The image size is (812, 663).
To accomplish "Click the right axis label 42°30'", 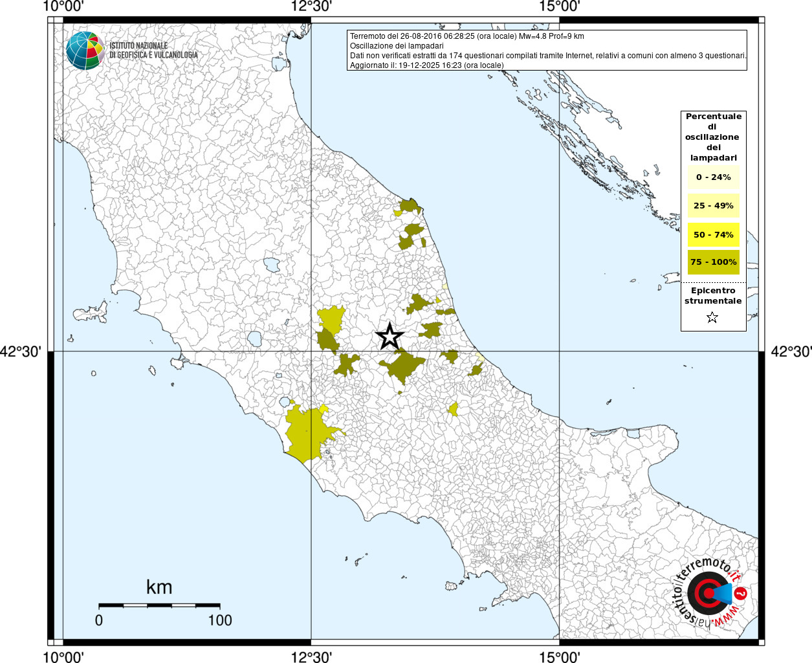I will point(791,352).
